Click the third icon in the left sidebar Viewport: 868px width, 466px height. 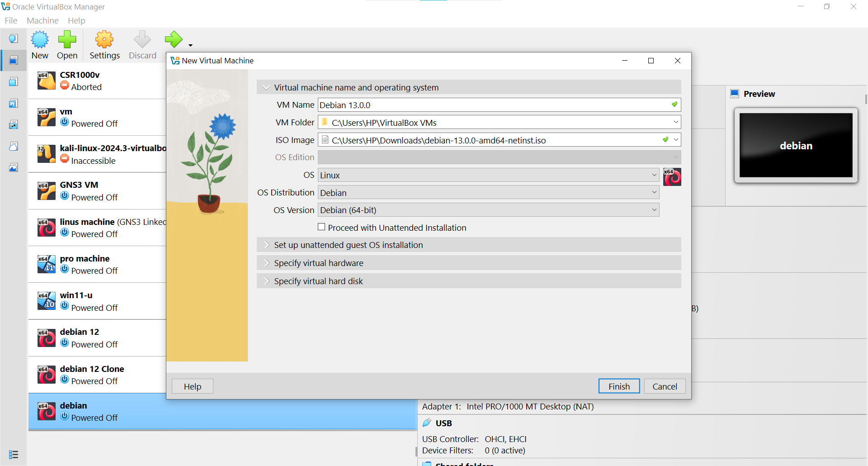(14, 81)
